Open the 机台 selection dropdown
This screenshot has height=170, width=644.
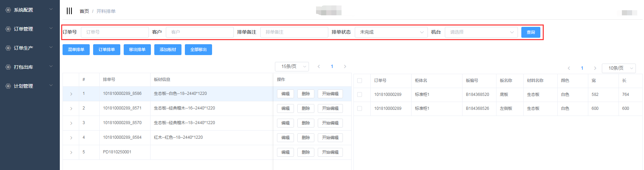point(481,32)
